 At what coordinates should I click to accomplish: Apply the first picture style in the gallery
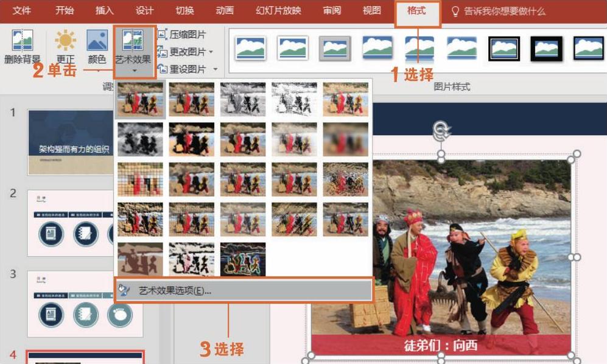point(250,48)
